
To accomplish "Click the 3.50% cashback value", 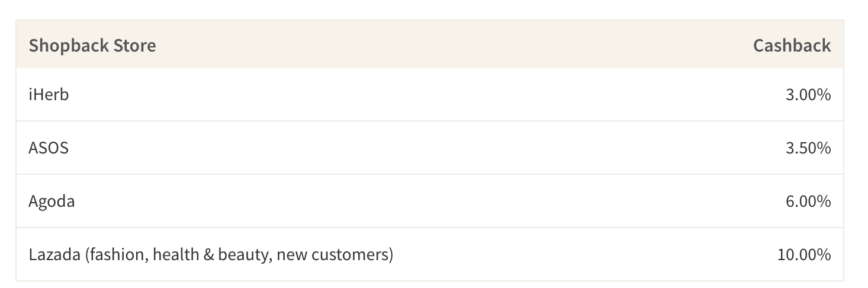I will [808, 148].
